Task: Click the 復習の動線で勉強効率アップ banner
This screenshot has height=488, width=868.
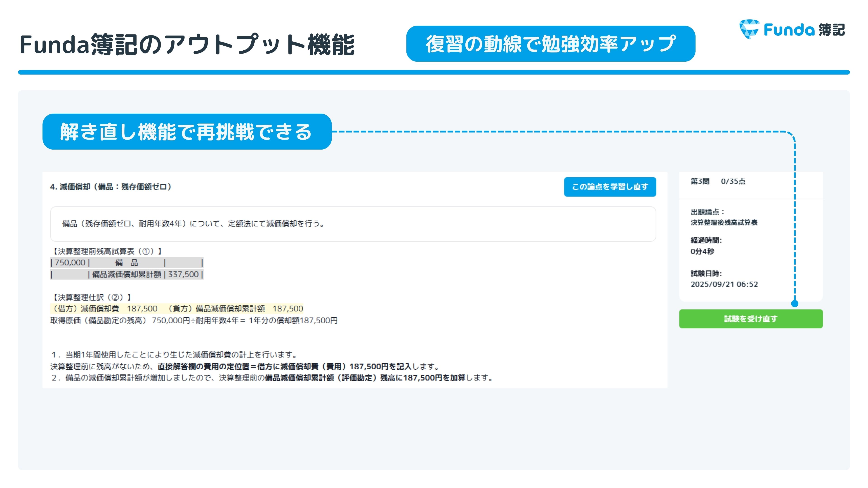Action: pyautogui.click(x=551, y=44)
